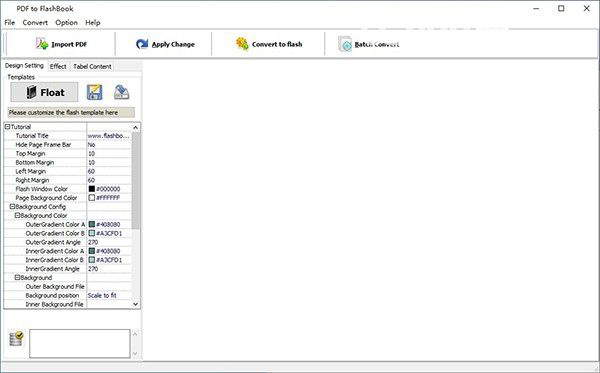This screenshot has height=373, width=600.
Task: Click the save template floppy icon
Action: (95, 92)
